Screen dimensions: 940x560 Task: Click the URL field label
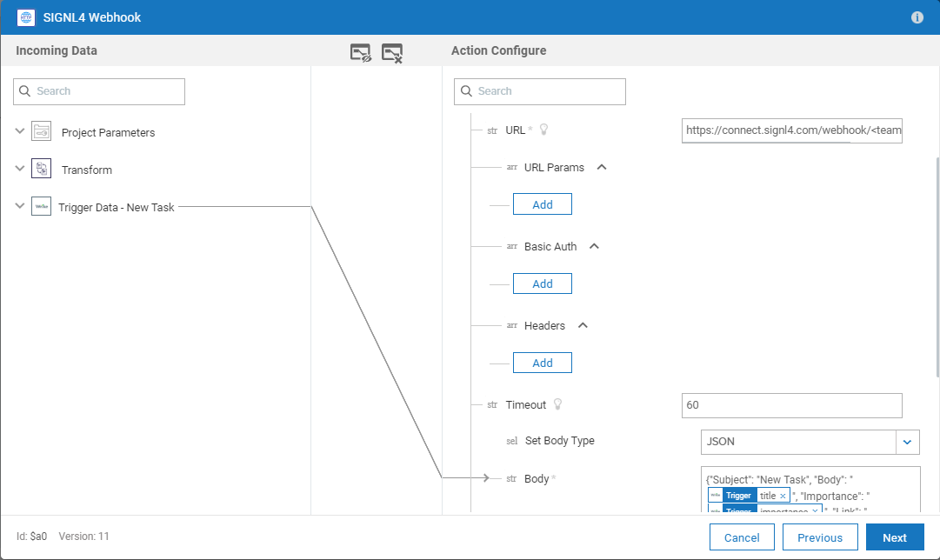(515, 130)
